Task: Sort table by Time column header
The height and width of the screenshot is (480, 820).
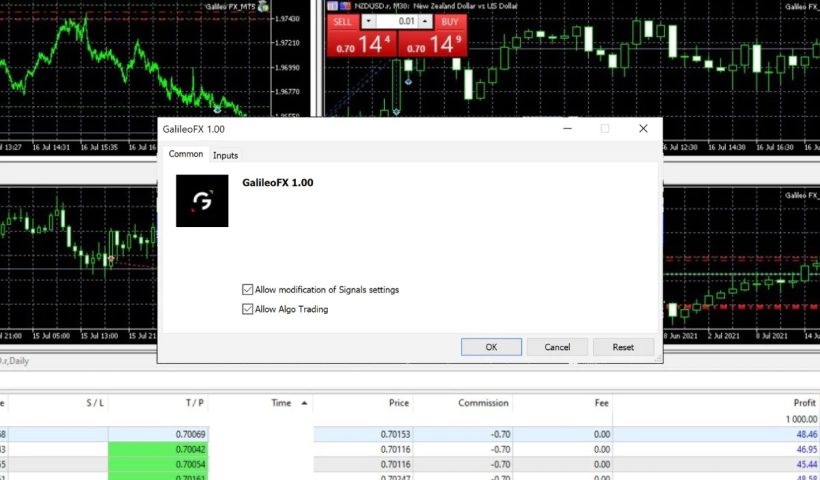Action: 281,403
